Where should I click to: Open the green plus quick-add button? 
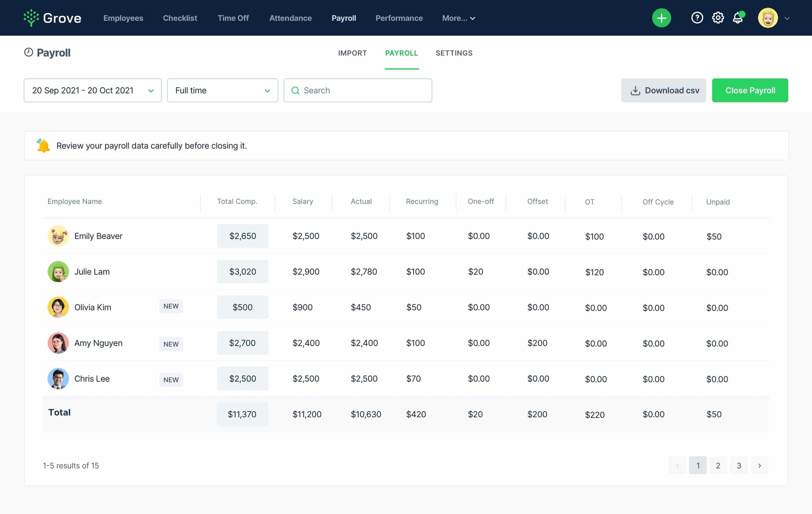(661, 17)
